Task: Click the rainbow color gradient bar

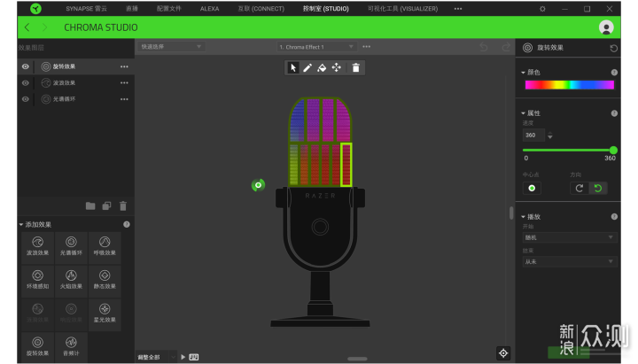Action: [569, 85]
